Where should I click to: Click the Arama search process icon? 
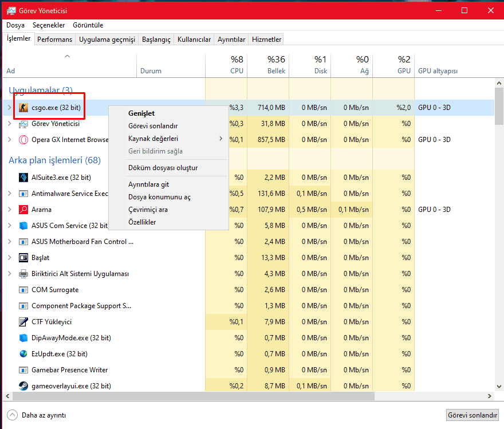(x=23, y=210)
